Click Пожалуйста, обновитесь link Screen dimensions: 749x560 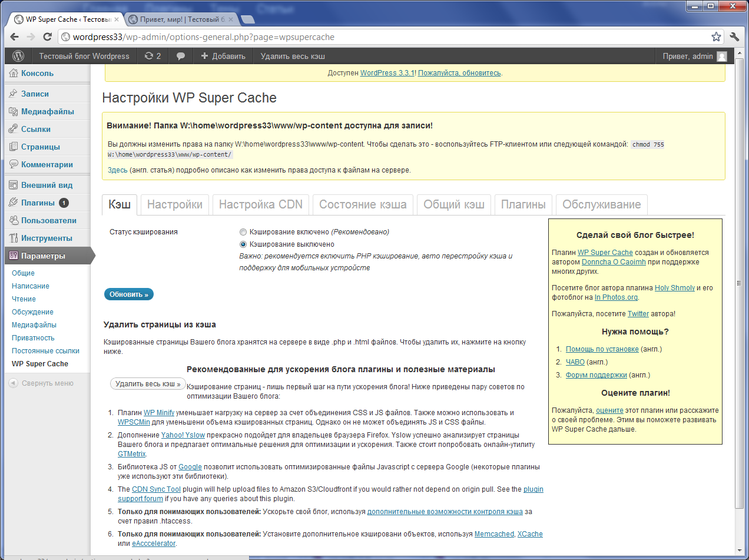(x=459, y=73)
